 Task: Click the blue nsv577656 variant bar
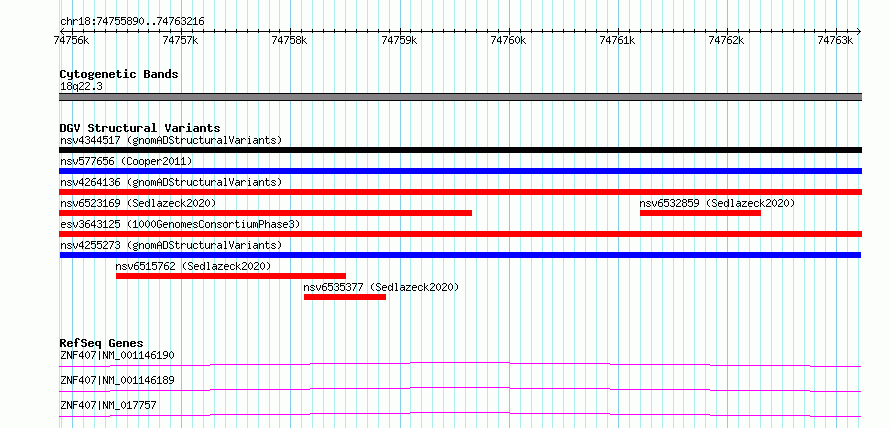coord(460,171)
